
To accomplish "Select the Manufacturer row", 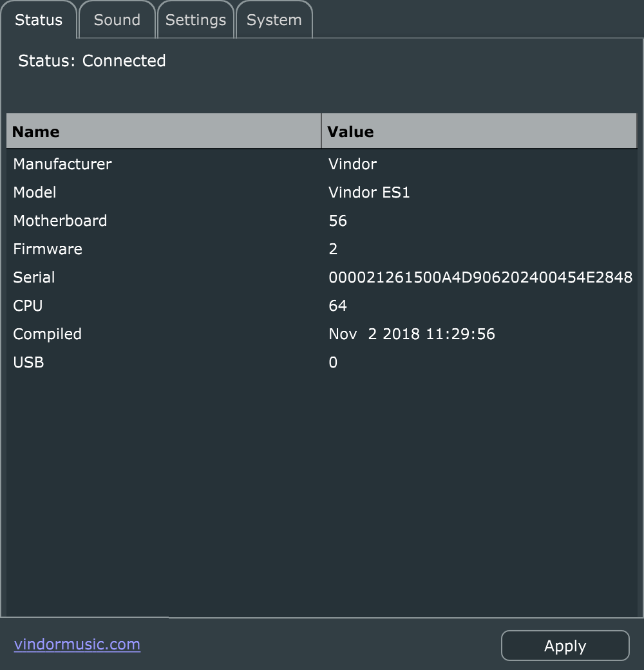I will click(62, 164).
